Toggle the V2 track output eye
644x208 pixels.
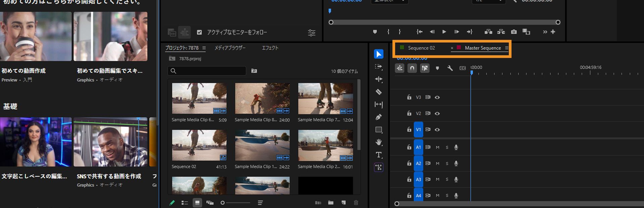[x=437, y=114]
